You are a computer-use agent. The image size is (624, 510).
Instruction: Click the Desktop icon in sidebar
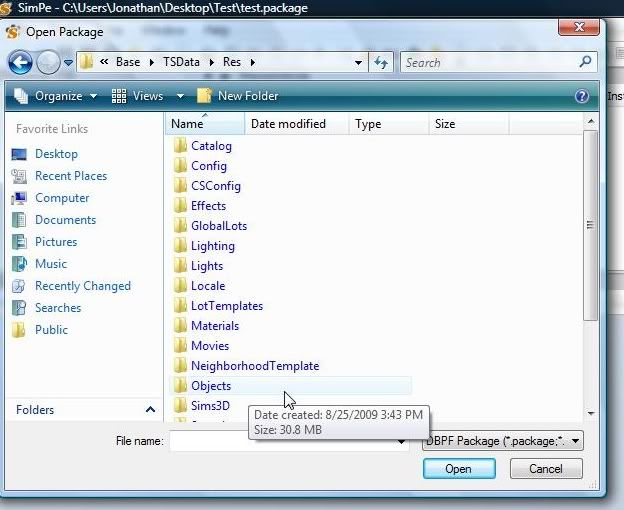coord(19,154)
